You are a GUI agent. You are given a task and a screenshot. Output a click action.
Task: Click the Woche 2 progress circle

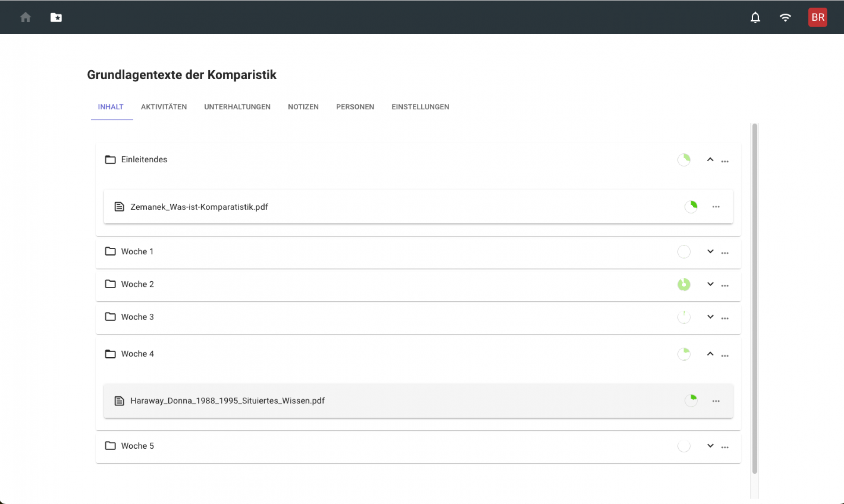coord(684,284)
